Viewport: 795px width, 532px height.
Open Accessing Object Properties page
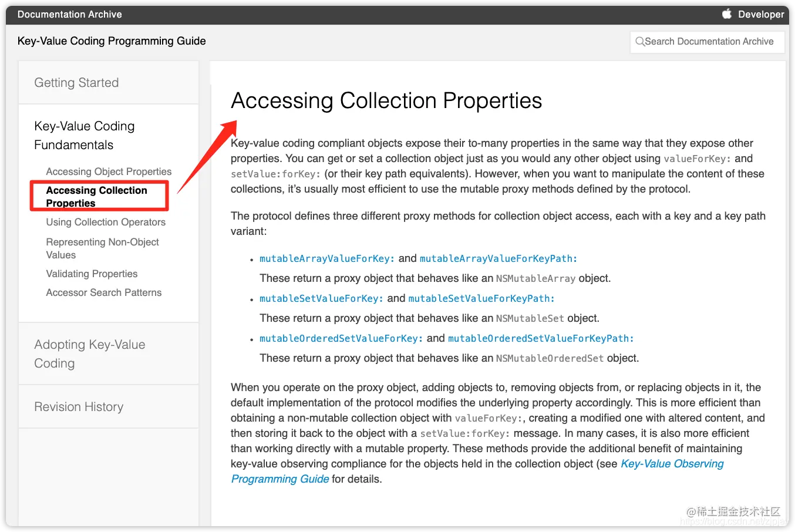click(x=109, y=171)
